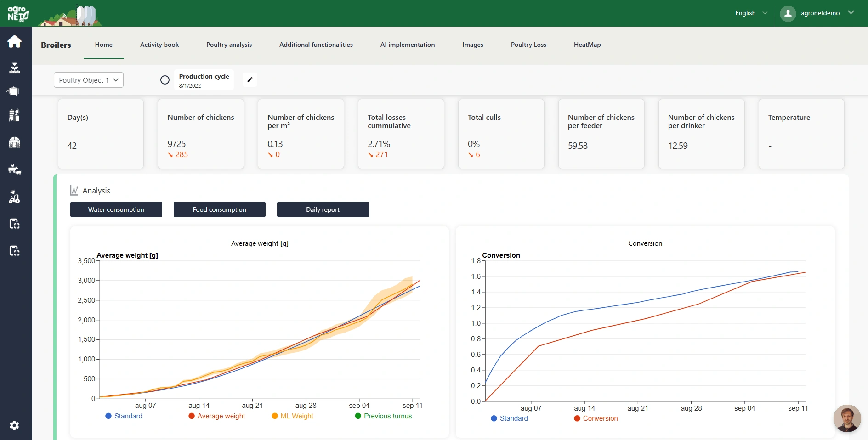Toggle Average weight series in legend
Viewport: 868px width, 440px height.
coord(217,416)
